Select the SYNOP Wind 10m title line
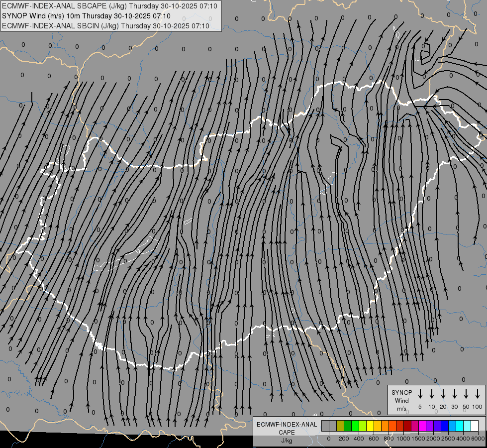The height and width of the screenshot is (448, 487). [x=86, y=16]
